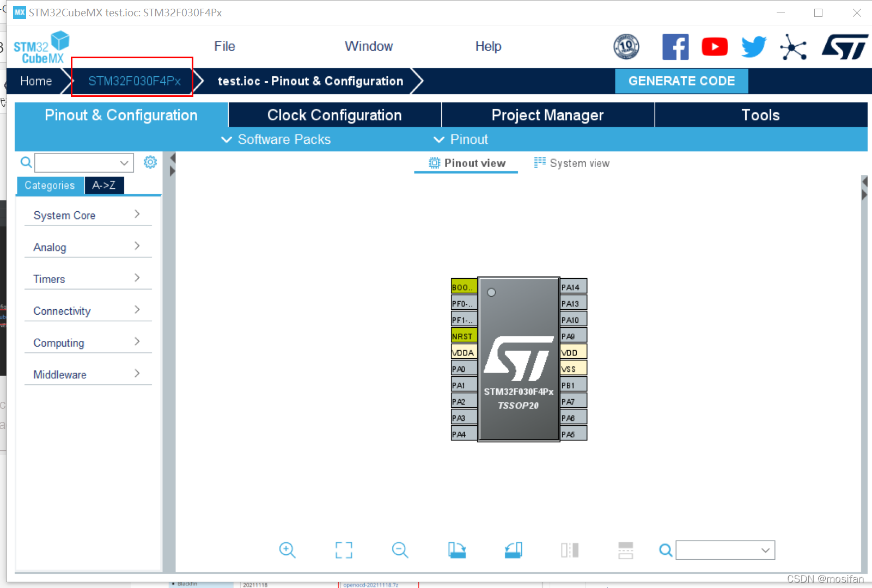The height and width of the screenshot is (588, 872).
Task: Select the Pinout & Configuration tab
Action: coord(121,115)
